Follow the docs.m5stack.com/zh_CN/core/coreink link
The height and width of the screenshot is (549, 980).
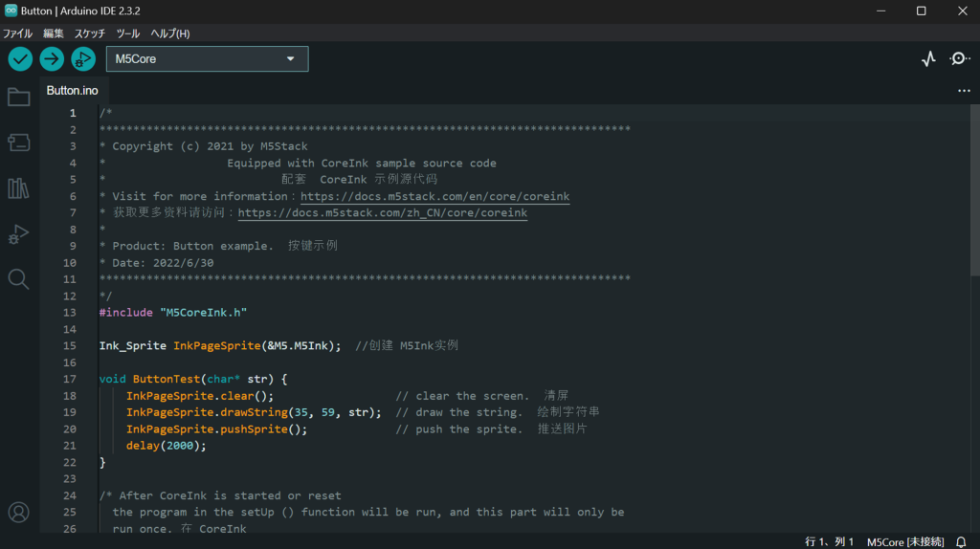383,213
